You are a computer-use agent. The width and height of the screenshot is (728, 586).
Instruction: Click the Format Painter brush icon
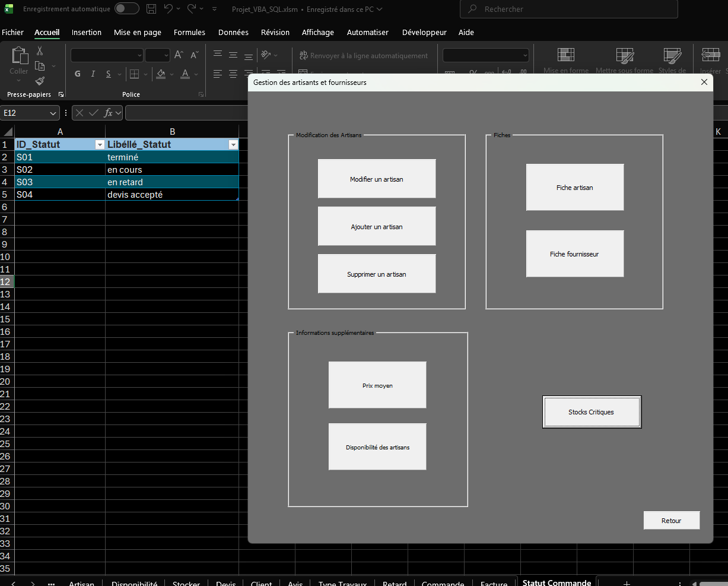pos(40,81)
